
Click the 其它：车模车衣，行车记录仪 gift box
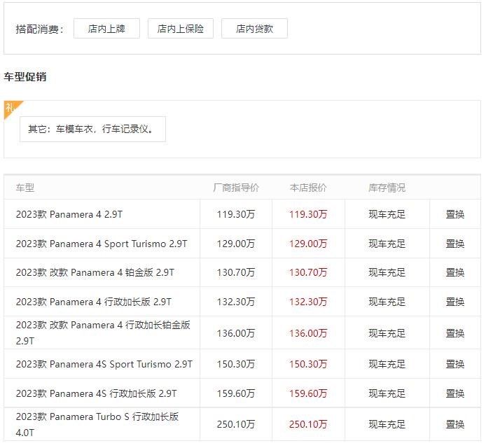(92, 129)
